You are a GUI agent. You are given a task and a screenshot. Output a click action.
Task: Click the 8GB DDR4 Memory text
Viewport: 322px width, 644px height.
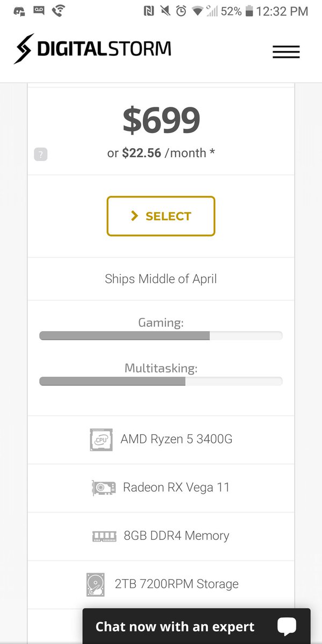177,536
